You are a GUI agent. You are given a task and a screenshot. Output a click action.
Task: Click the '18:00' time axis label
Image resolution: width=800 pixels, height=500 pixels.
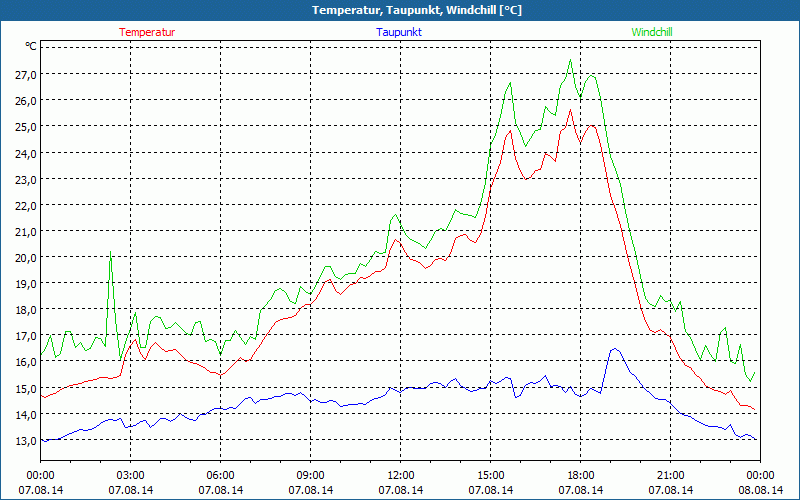[581, 476]
